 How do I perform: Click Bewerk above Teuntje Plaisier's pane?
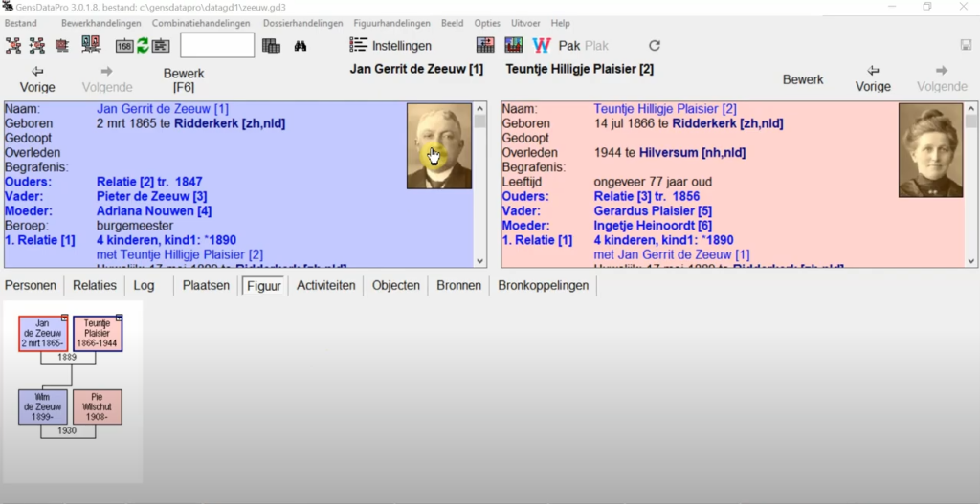[803, 80]
